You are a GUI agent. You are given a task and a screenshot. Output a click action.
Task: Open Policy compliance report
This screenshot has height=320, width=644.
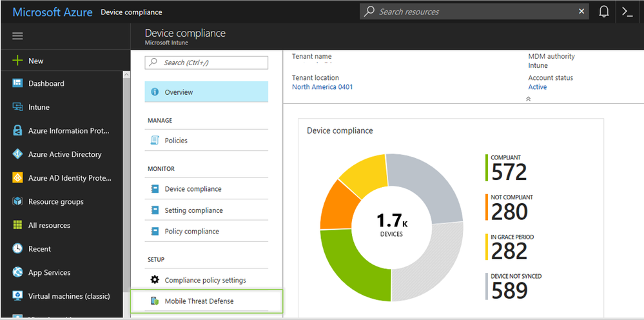206,231
